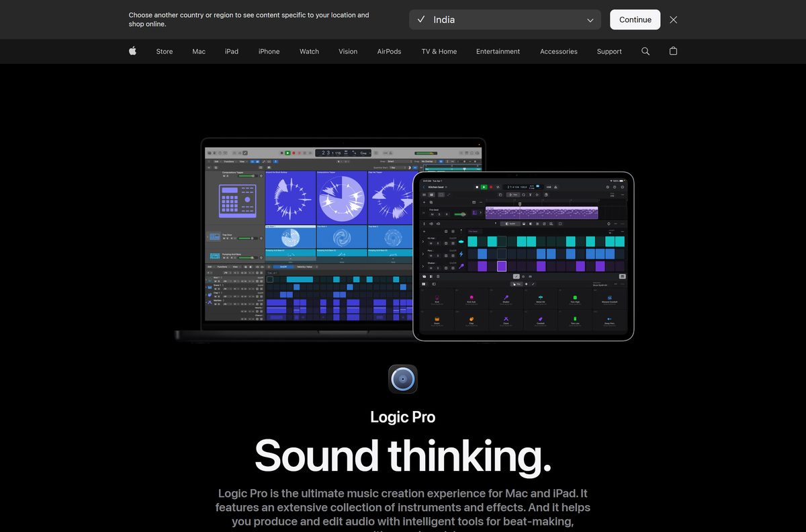Open the Entertainment menu

click(x=498, y=51)
